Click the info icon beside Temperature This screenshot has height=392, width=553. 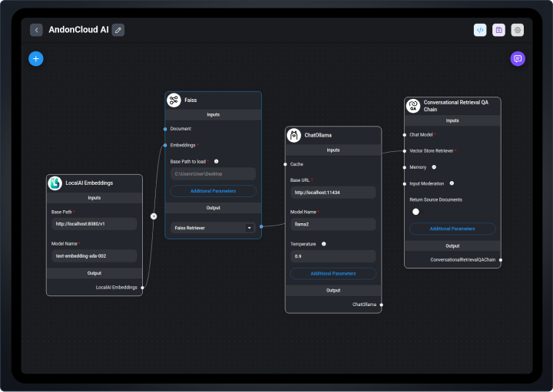tap(323, 244)
